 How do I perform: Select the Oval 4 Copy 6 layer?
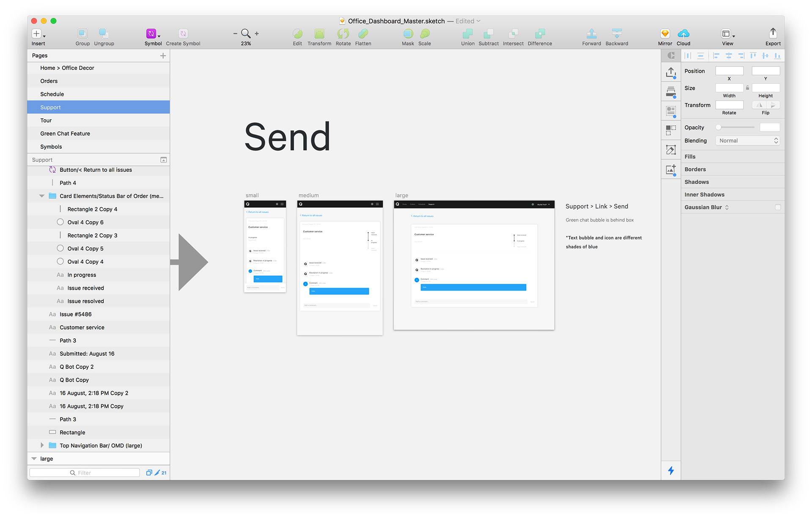point(99,222)
